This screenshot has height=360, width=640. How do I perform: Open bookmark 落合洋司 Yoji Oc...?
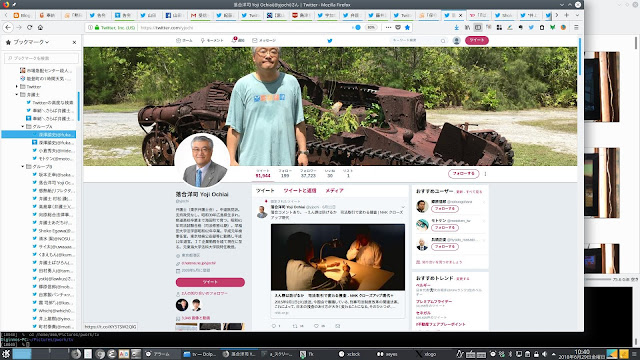[x=53, y=182]
